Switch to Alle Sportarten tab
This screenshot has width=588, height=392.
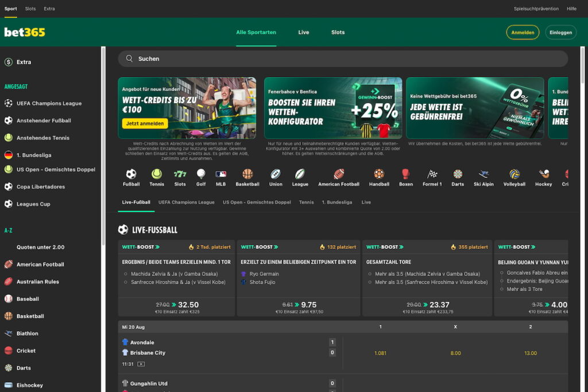coord(256,32)
